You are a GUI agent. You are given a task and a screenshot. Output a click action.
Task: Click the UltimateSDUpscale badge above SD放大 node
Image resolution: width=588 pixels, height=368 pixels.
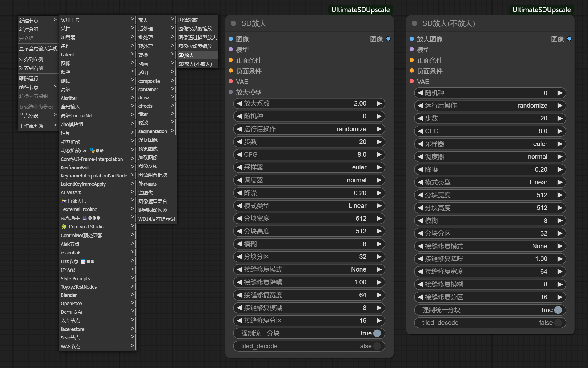tap(361, 10)
